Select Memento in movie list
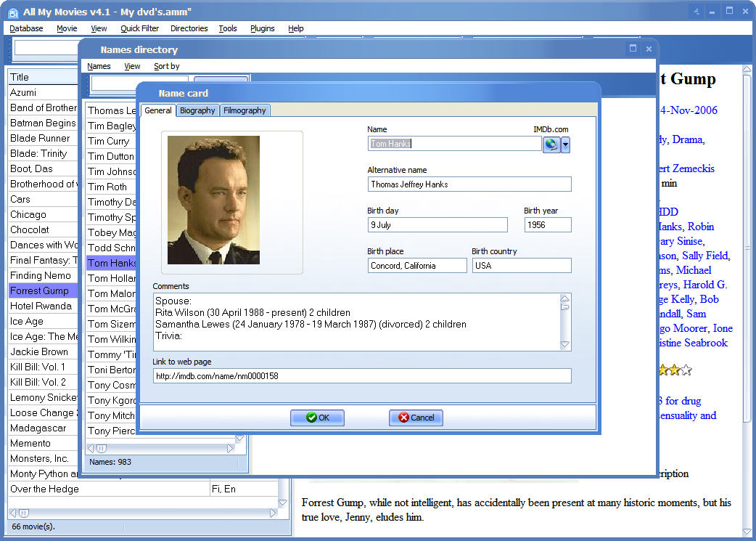The height and width of the screenshot is (541, 756). pos(43,443)
